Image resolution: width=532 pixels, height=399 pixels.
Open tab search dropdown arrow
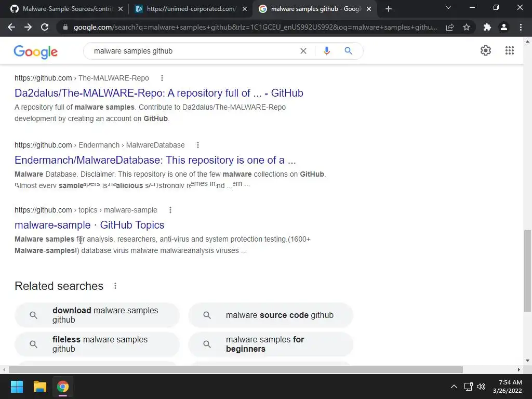(448, 7)
